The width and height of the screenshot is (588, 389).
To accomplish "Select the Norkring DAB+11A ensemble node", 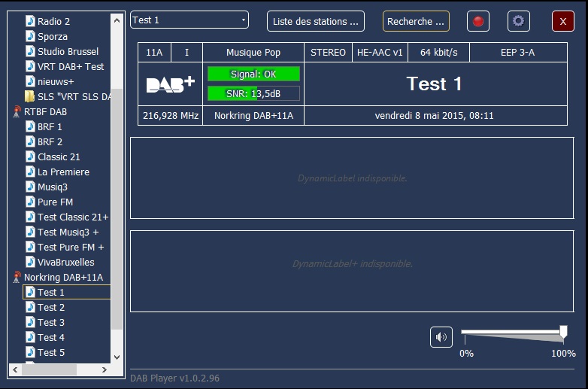I will [63, 277].
